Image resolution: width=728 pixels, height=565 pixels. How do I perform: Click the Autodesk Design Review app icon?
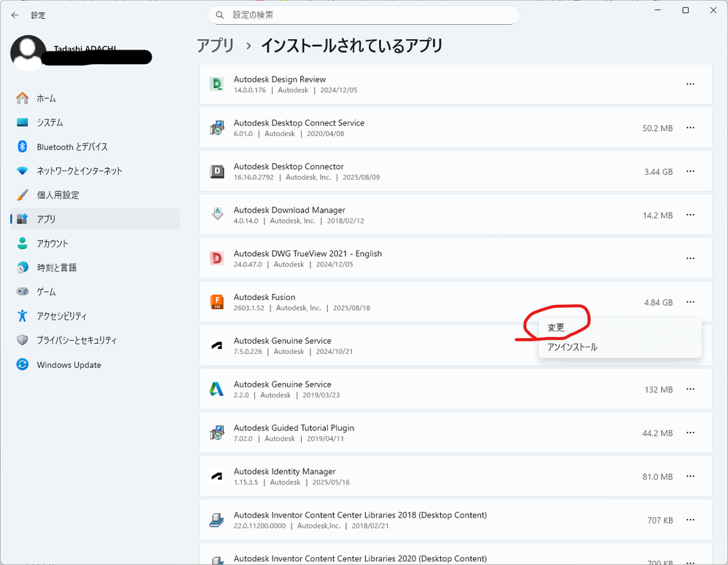[217, 84]
